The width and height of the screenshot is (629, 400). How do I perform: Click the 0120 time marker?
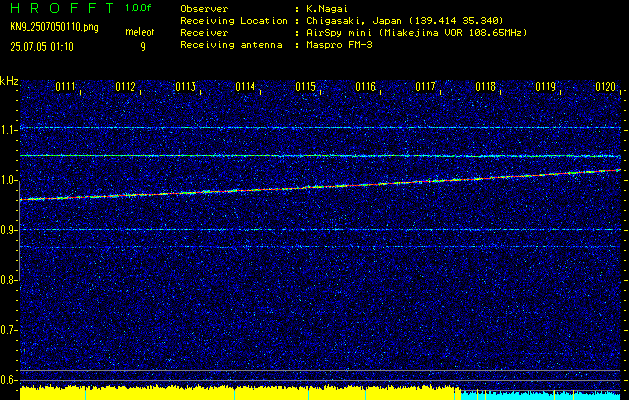click(605, 87)
